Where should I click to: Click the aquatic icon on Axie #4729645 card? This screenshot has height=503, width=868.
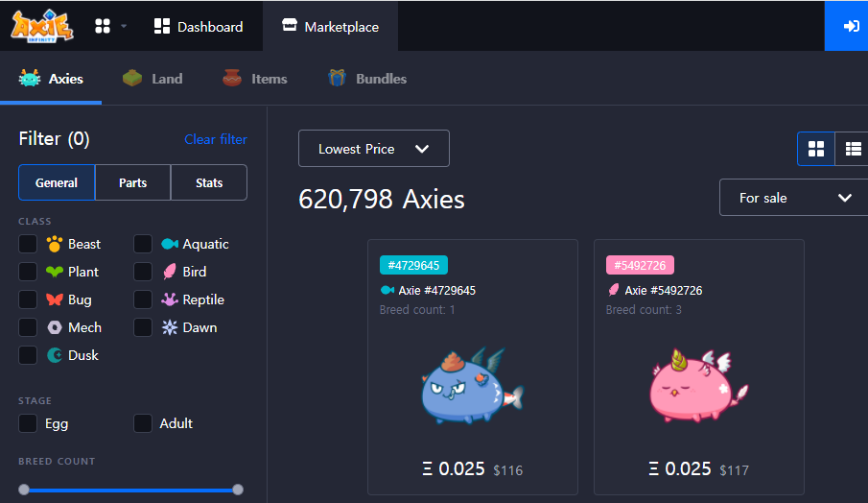tap(387, 290)
